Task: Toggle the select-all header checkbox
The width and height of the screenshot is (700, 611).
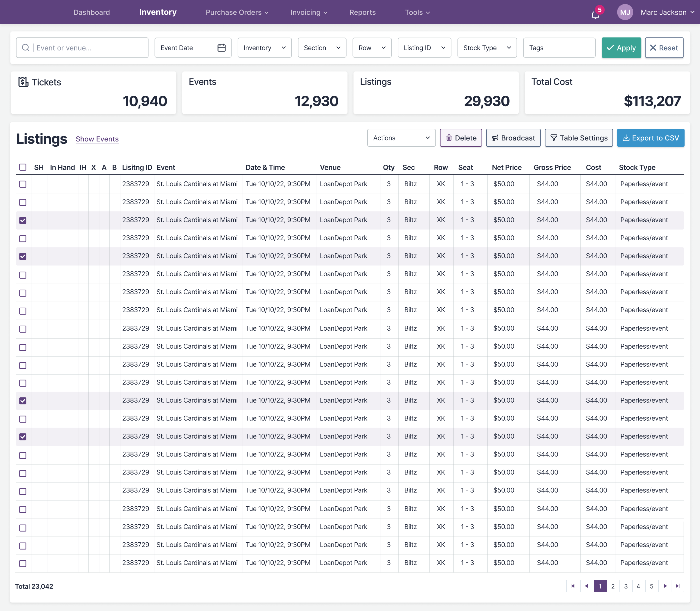Action: point(23,167)
